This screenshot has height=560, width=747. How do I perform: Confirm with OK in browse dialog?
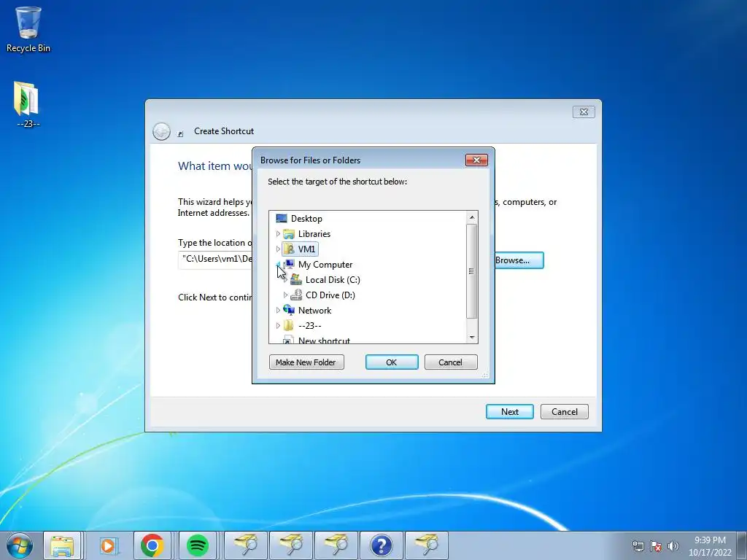(x=392, y=362)
